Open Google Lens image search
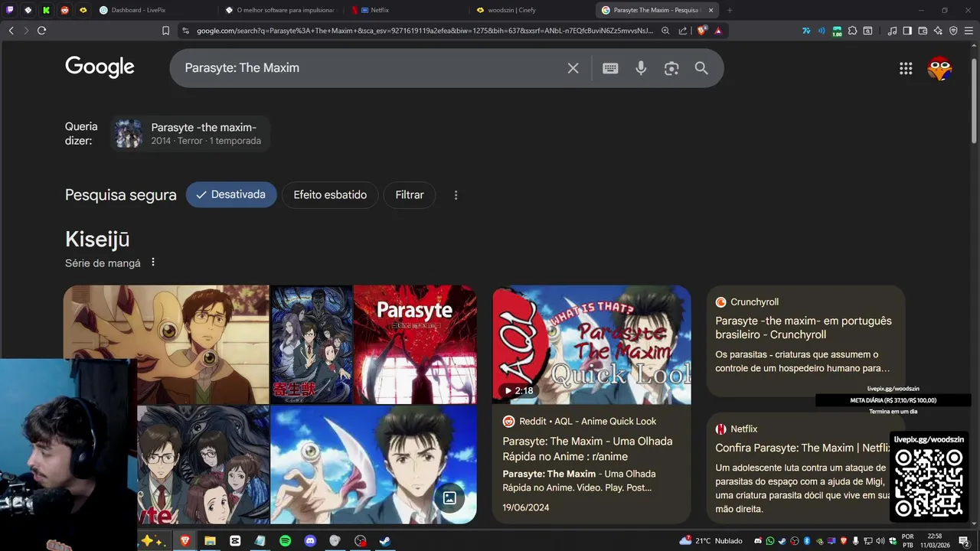The image size is (980, 551). (x=671, y=68)
